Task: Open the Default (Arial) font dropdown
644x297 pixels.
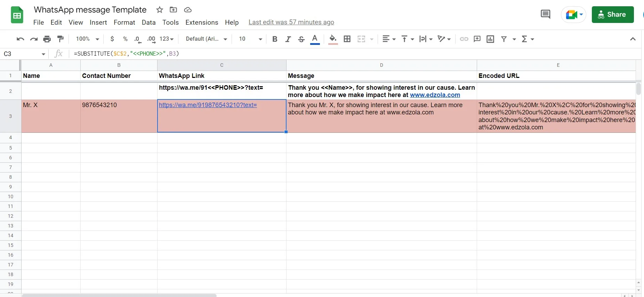Action: [206, 39]
